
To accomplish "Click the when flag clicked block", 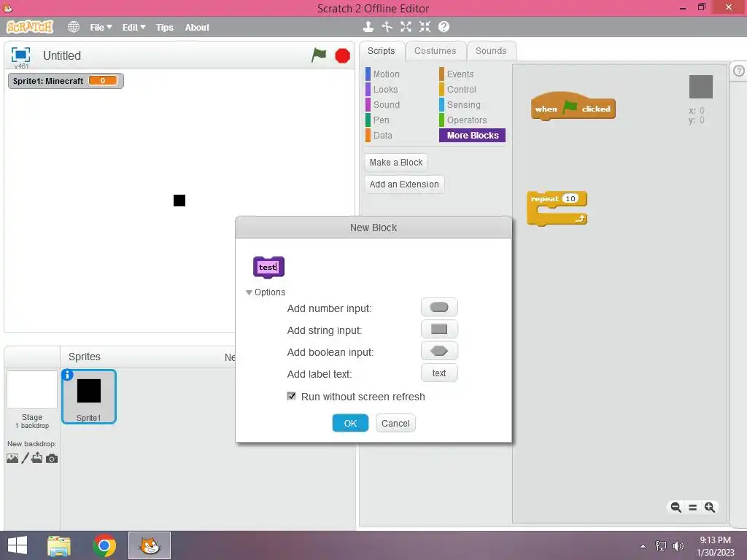I will [x=573, y=106].
